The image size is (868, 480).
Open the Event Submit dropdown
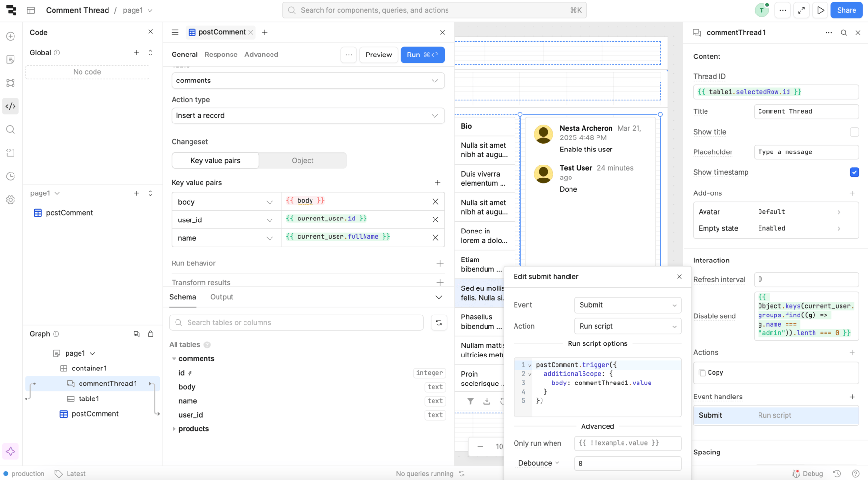(x=628, y=305)
